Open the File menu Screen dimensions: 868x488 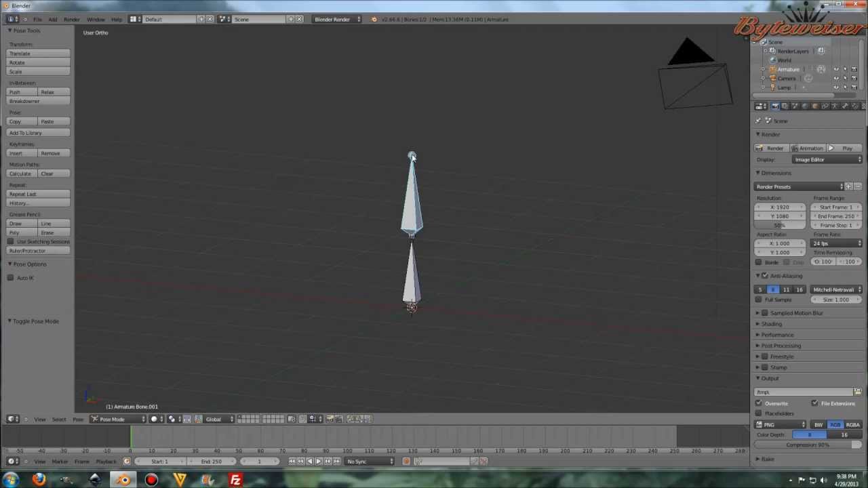(x=37, y=20)
